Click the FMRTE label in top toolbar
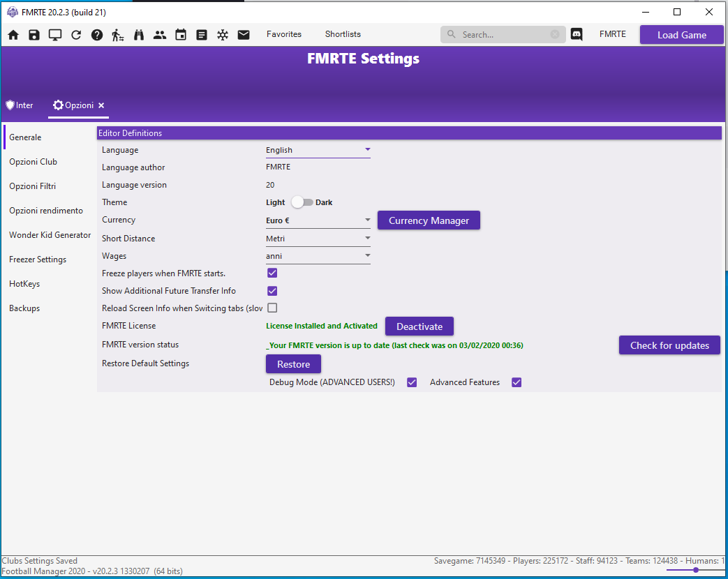728x579 pixels. (612, 34)
